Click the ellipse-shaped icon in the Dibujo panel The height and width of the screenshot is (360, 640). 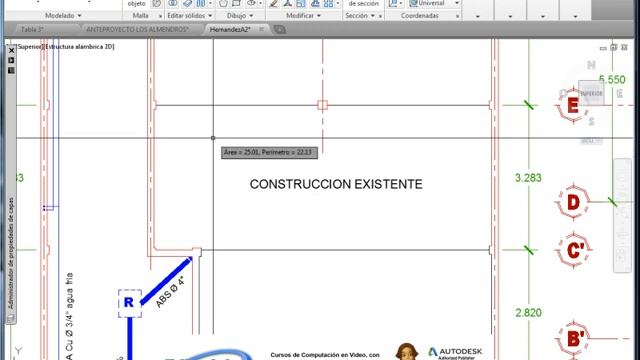click(x=251, y=3)
